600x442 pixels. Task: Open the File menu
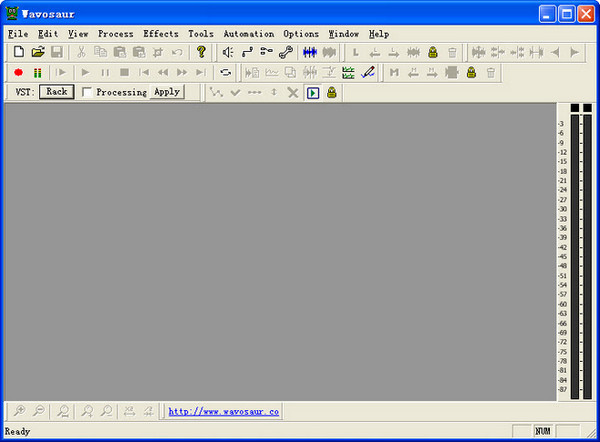18,34
